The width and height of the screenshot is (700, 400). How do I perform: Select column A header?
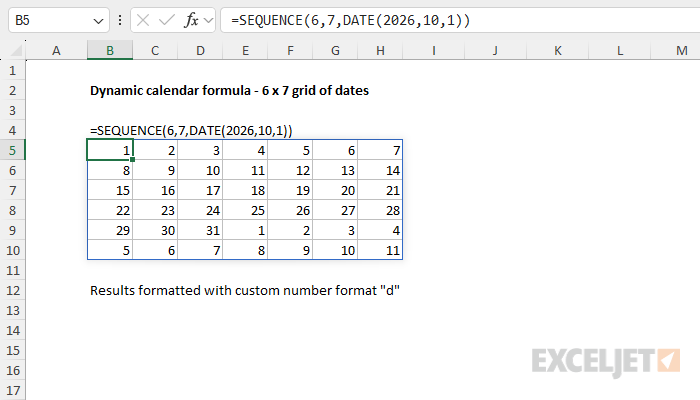tap(56, 50)
